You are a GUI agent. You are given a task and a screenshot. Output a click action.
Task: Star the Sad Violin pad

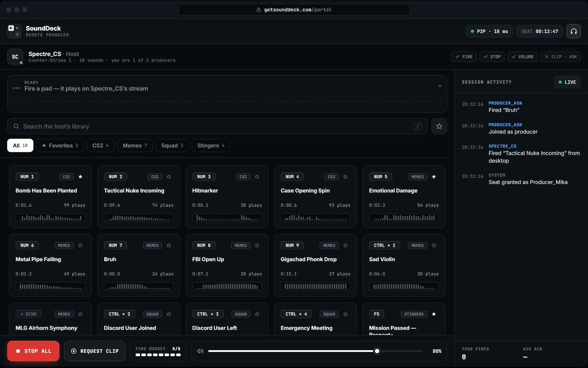pos(434,246)
